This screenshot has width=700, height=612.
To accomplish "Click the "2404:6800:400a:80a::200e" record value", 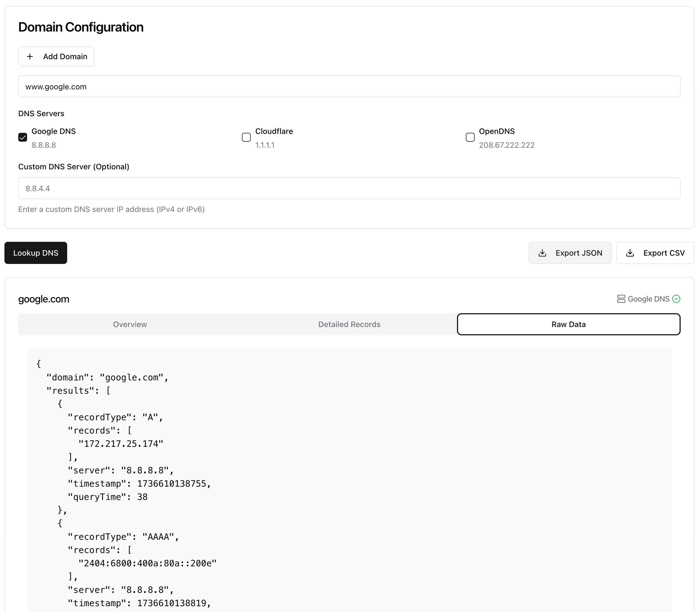I will (x=147, y=564).
